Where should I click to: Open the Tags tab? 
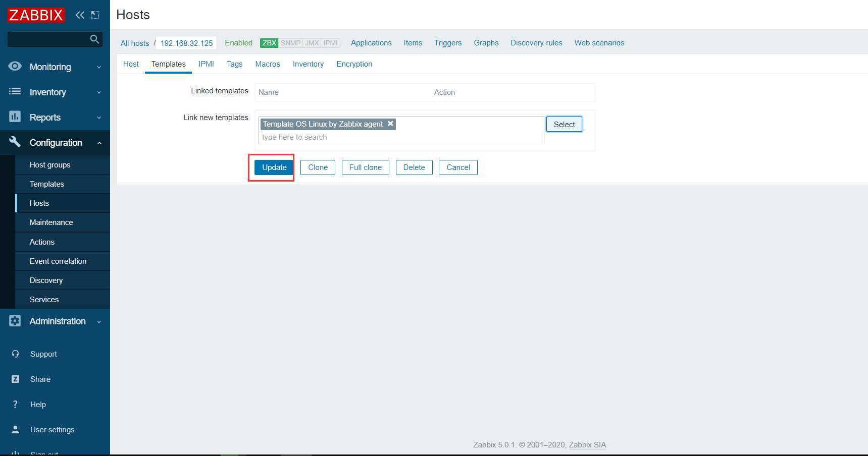tap(234, 64)
